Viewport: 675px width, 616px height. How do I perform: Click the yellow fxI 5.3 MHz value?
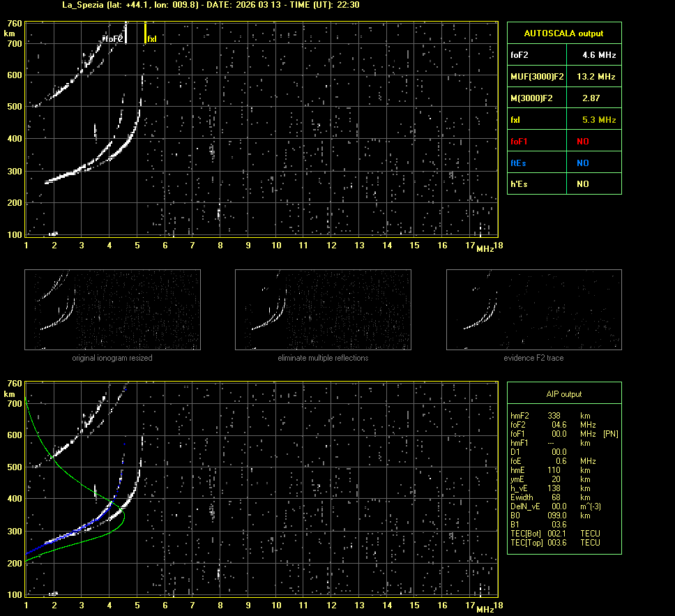click(x=599, y=119)
